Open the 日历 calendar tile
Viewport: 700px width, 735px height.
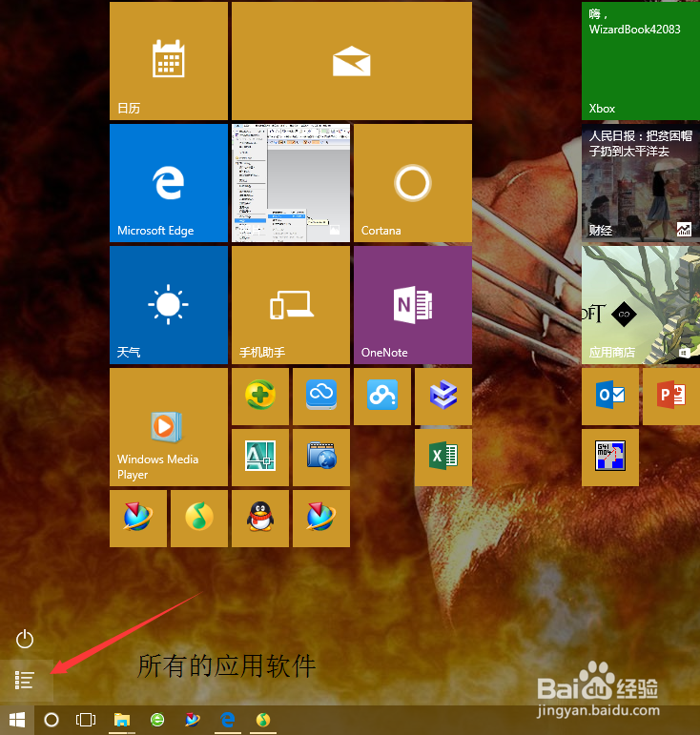click(168, 61)
